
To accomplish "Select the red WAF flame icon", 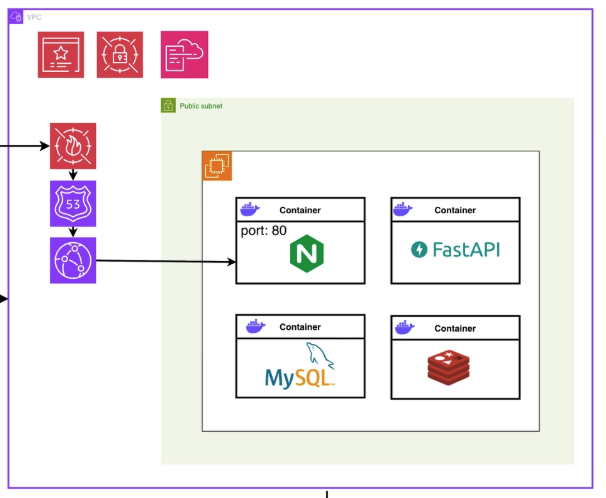I will 73,146.
